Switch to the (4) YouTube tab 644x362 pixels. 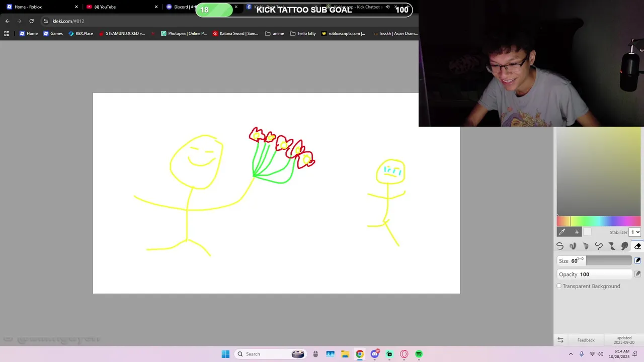(121, 7)
